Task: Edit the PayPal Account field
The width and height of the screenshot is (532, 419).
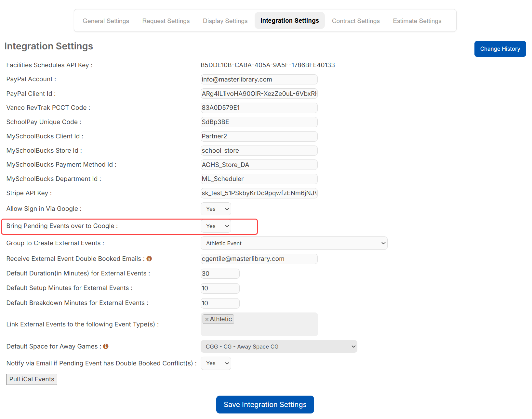Action: 259,79
